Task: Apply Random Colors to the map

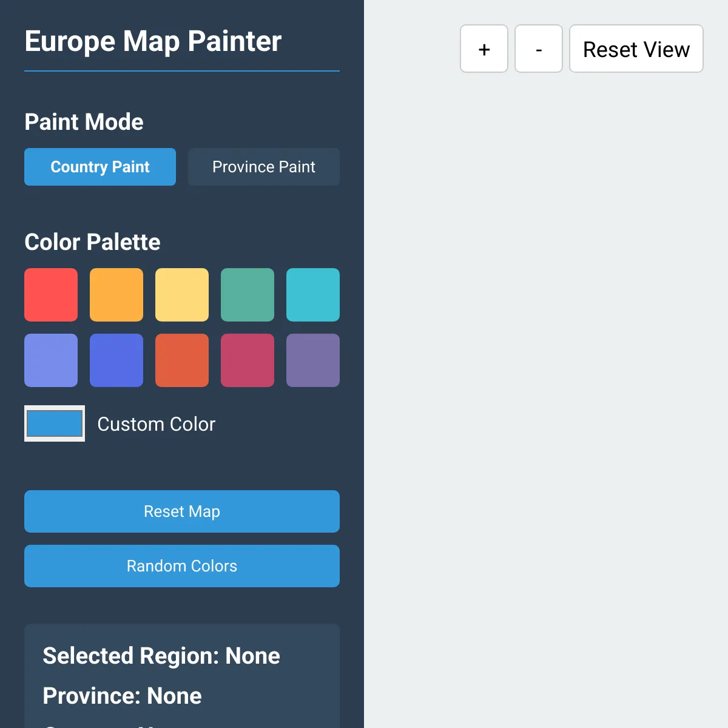Action: [182, 566]
